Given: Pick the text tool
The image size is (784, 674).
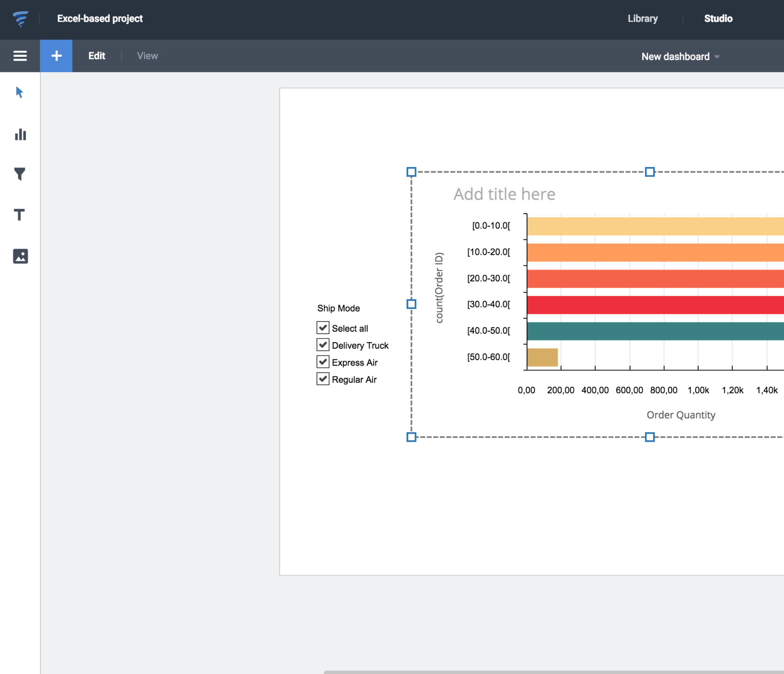Looking at the screenshot, I should pos(19,215).
